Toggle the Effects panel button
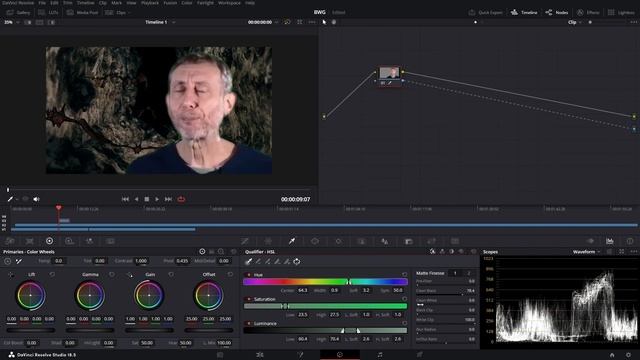Image resolution: width=640 pixels, height=360 pixels. (588, 13)
